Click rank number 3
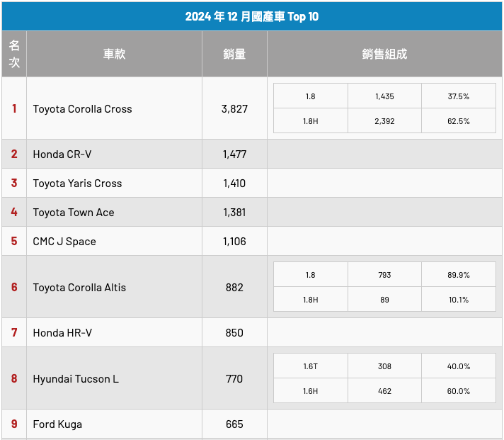 (x=14, y=183)
